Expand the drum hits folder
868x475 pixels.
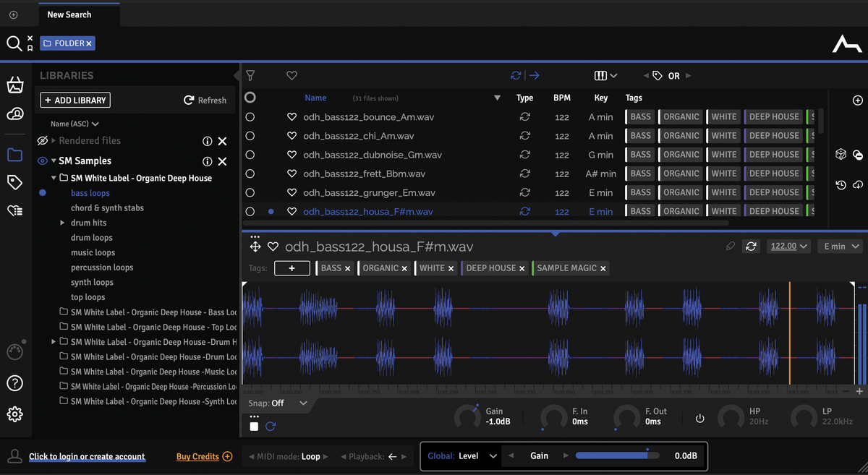coord(62,223)
